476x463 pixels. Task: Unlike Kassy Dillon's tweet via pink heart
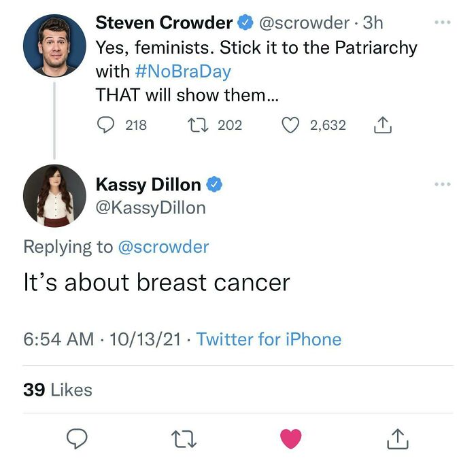[x=291, y=439]
